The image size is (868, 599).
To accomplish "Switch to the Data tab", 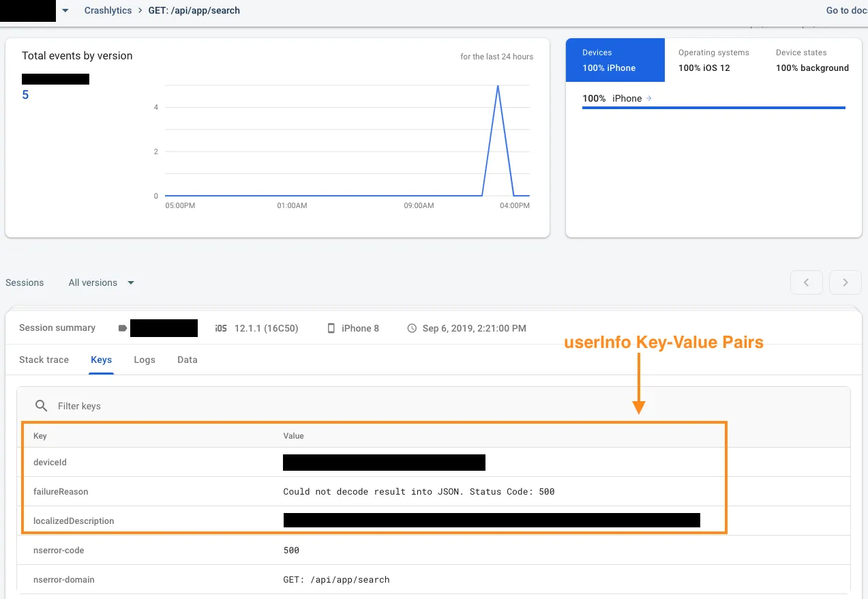I will (188, 360).
